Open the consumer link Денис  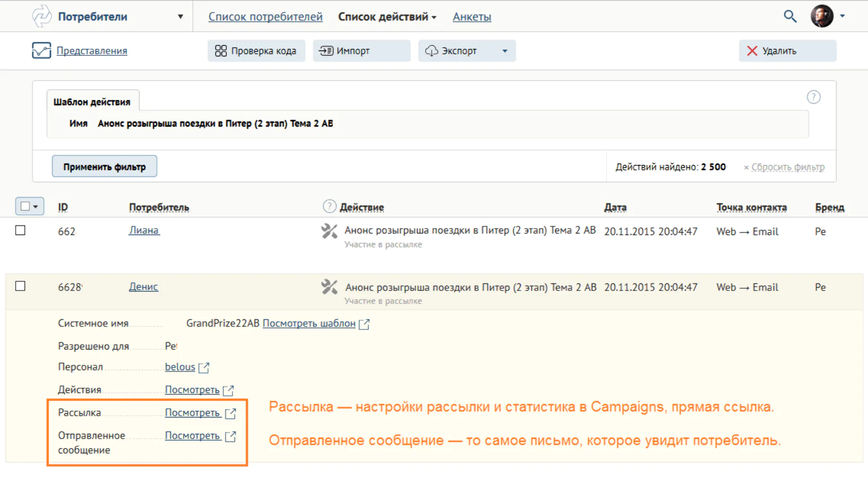click(143, 287)
